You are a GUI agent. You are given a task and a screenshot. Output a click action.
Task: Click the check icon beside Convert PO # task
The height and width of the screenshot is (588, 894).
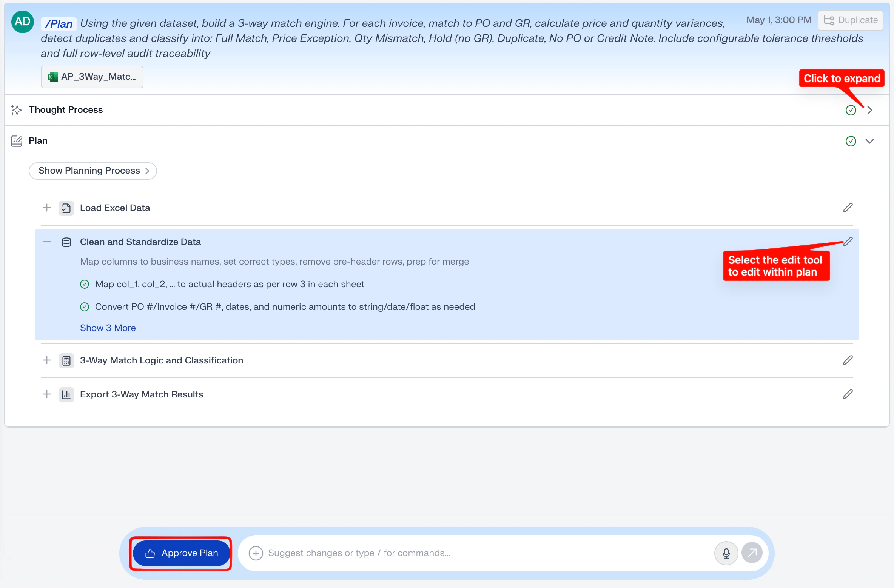pos(85,307)
